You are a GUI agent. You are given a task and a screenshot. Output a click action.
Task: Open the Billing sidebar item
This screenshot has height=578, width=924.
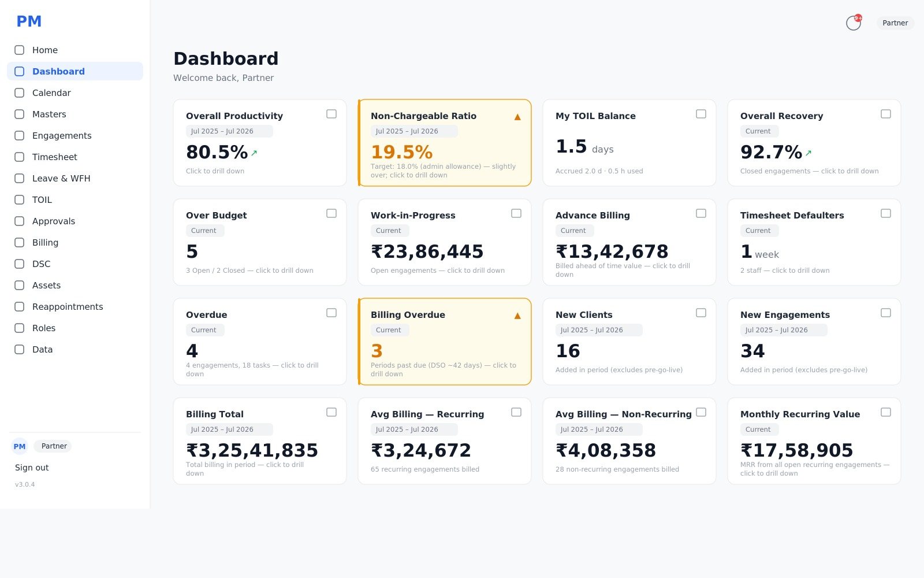tap(75, 243)
